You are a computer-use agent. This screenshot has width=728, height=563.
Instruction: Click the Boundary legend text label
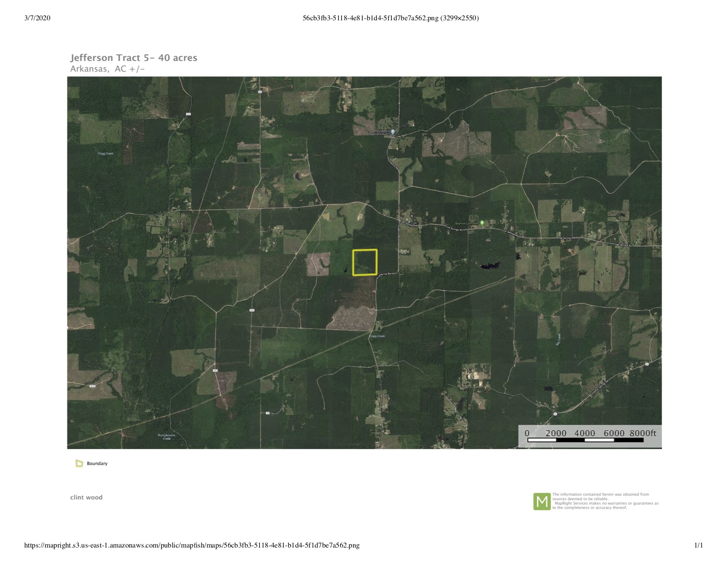tap(97, 463)
